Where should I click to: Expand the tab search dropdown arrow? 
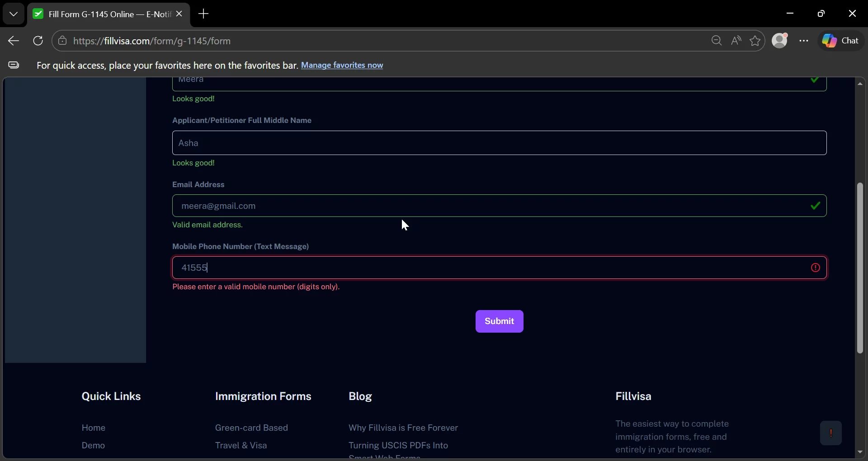point(14,14)
